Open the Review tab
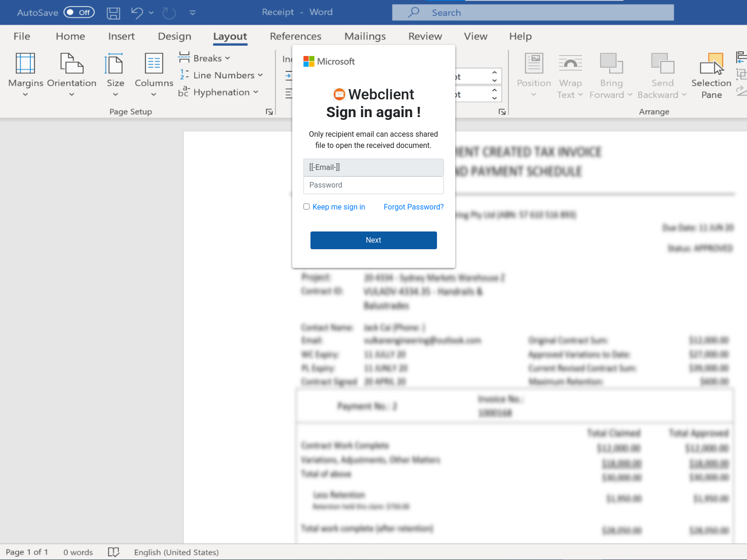 pos(425,36)
